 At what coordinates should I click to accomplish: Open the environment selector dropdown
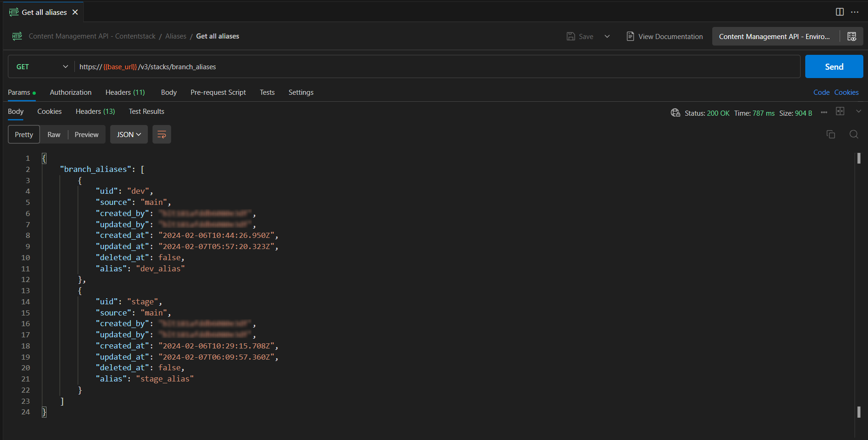point(775,36)
